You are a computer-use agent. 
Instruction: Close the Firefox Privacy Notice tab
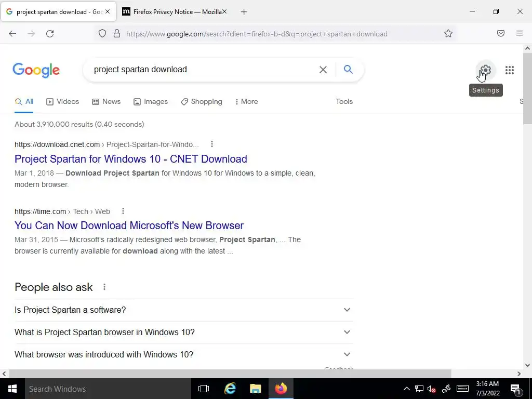click(224, 11)
